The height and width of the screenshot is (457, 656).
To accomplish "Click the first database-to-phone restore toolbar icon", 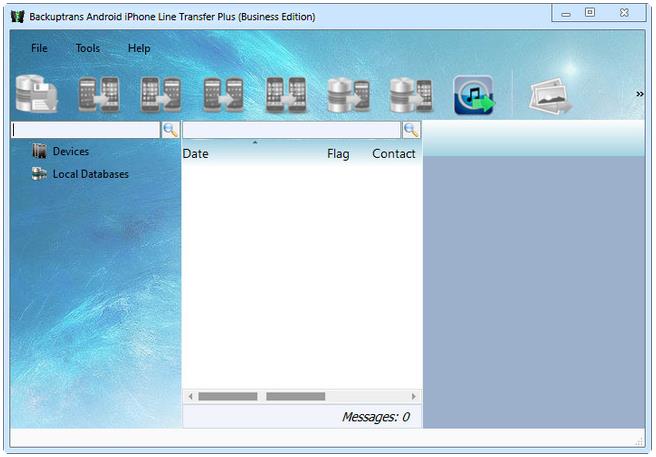I will (x=348, y=95).
